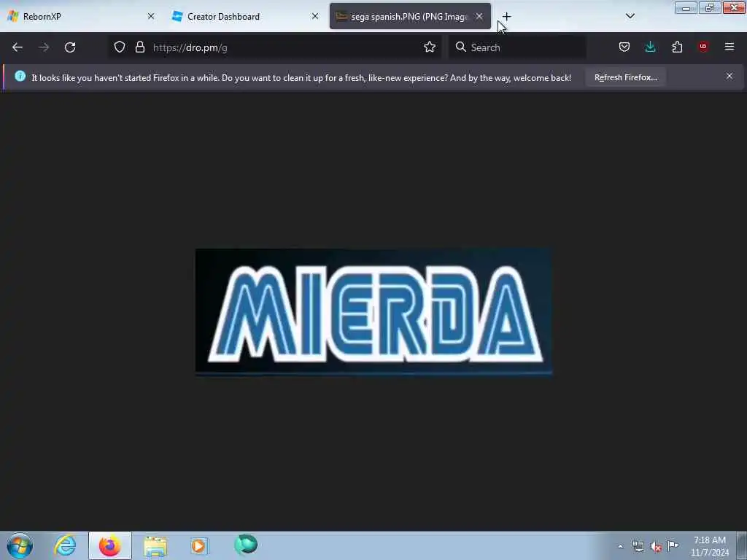This screenshot has height=560, width=747.
Task: Bookmark this page with the star
Action: pos(430,47)
